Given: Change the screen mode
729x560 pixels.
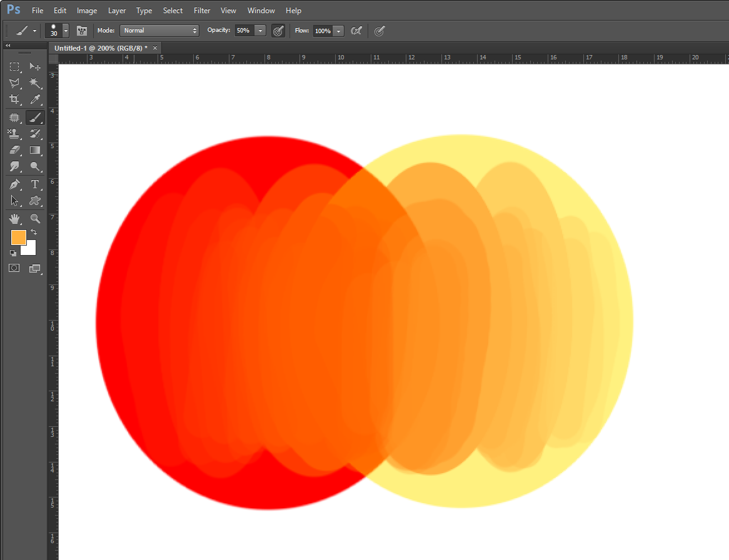Looking at the screenshot, I should click(35, 268).
